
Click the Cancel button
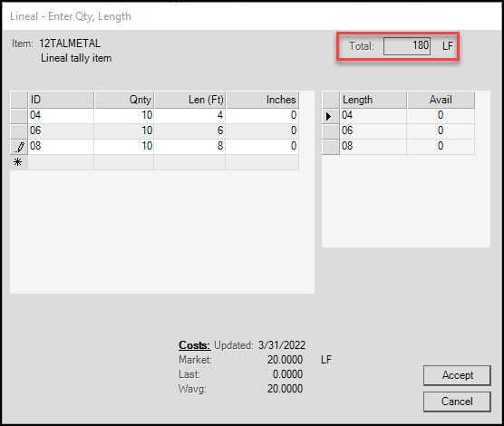[x=457, y=402]
